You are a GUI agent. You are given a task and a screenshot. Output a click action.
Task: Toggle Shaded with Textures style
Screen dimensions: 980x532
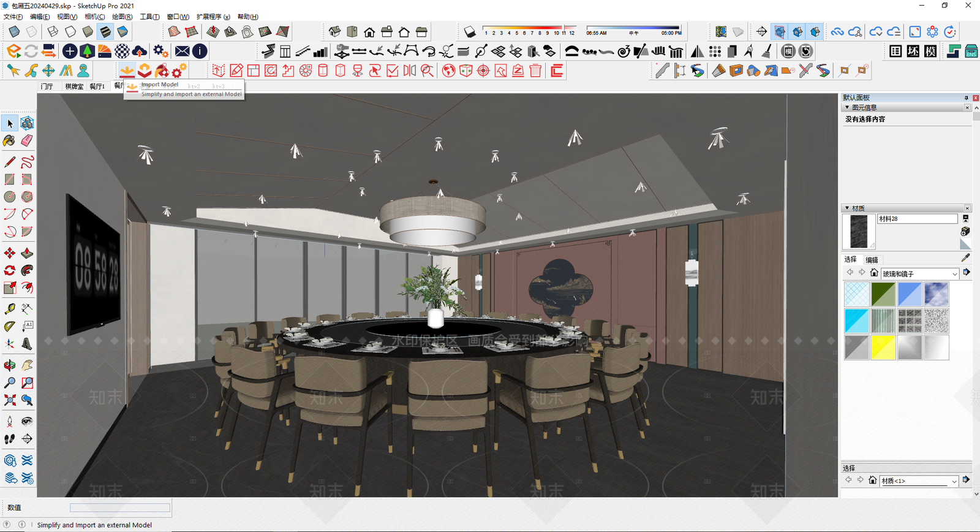(x=105, y=32)
